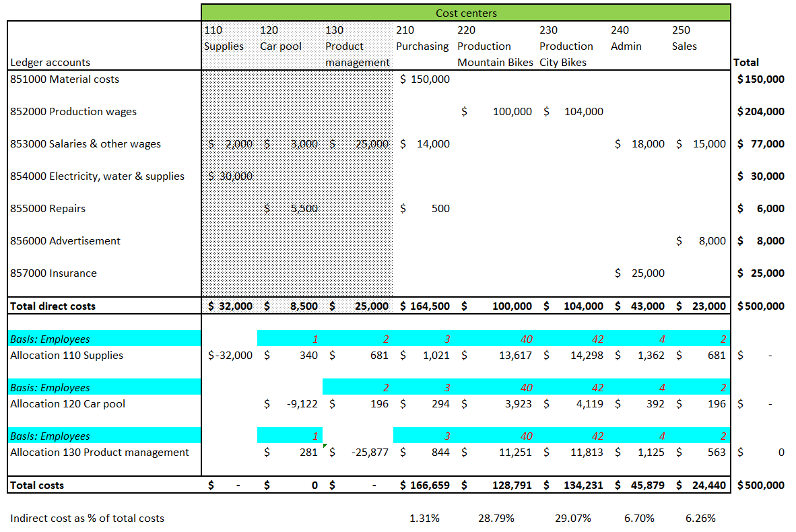Click the green Cost centers header
The width and height of the screenshot is (796, 532).
tap(465, 13)
